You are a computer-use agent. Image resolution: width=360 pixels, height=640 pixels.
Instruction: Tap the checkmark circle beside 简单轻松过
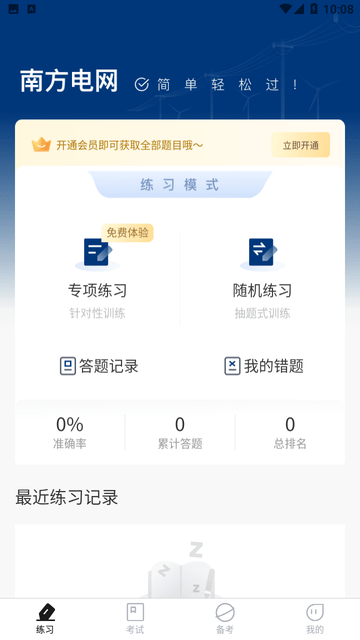point(142,84)
